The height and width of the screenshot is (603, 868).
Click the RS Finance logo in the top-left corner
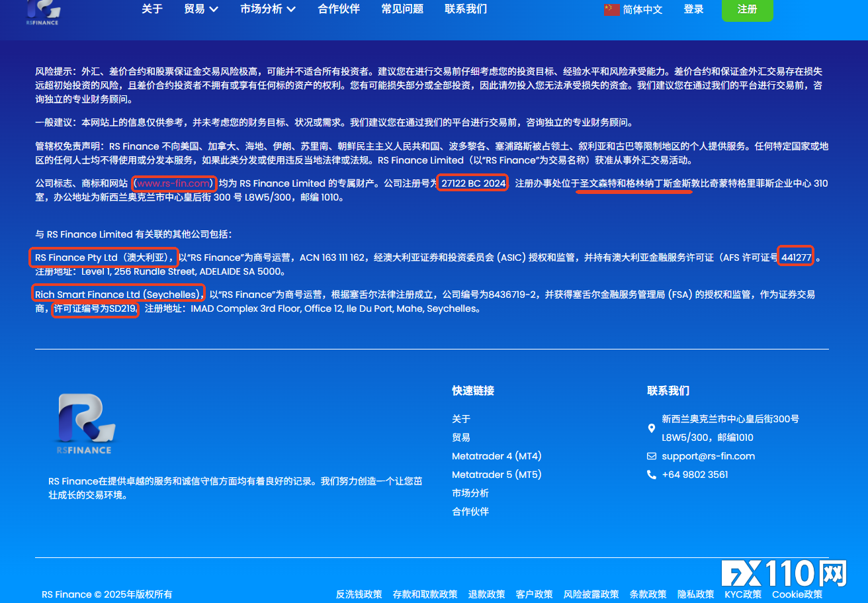(x=44, y=11)
